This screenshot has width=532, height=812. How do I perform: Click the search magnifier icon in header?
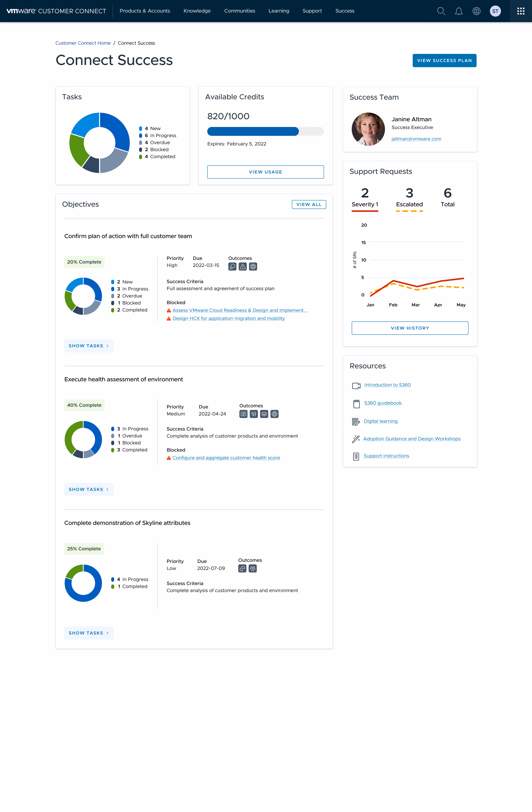click(x=441, y=11)
